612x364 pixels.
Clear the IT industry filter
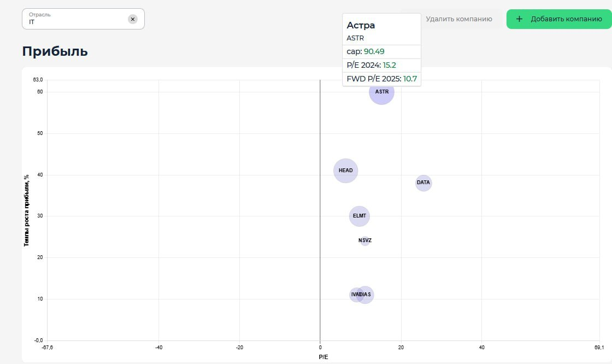coord(133,19)
